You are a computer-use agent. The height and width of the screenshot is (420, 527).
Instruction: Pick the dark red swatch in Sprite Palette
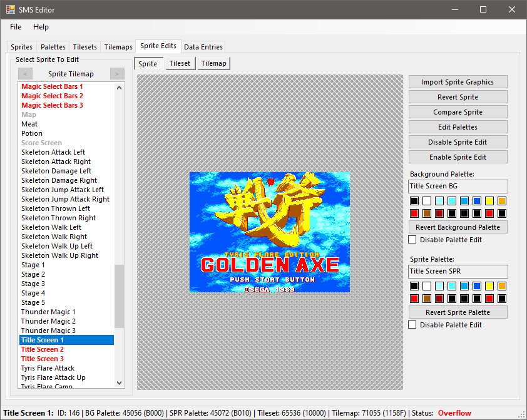439,299
